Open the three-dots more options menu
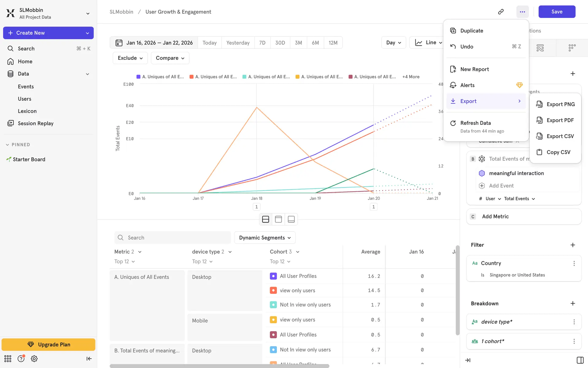588x368 pixels. tap(522, 12)
